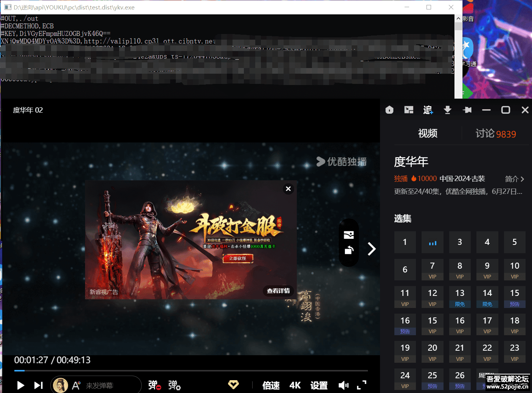532x393 pixels.
Task: Select VIP episode 24
Action: (405, 379)
